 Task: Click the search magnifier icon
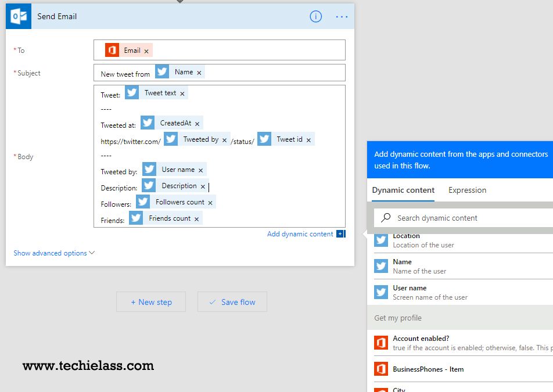(386, 218)
